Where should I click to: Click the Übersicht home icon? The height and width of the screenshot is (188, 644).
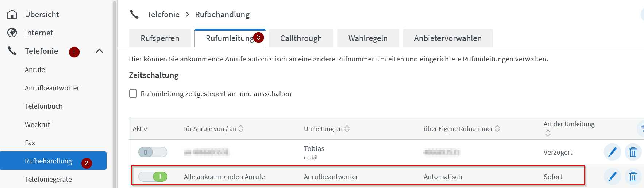(12, 14)
